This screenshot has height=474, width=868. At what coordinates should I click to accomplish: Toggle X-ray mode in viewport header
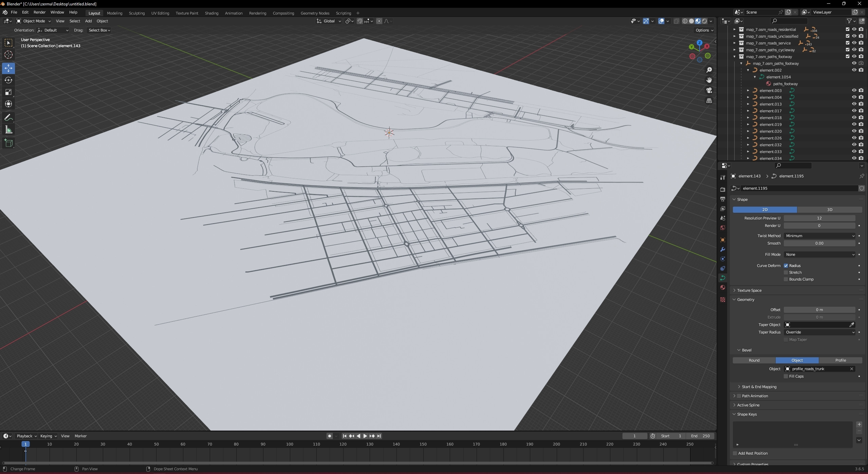tap(676, 21)
